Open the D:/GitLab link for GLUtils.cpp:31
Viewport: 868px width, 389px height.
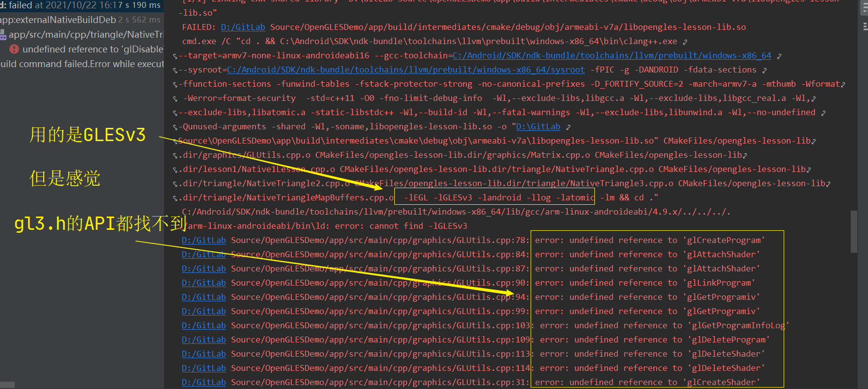pyautogui.click(x=204, y=383)
